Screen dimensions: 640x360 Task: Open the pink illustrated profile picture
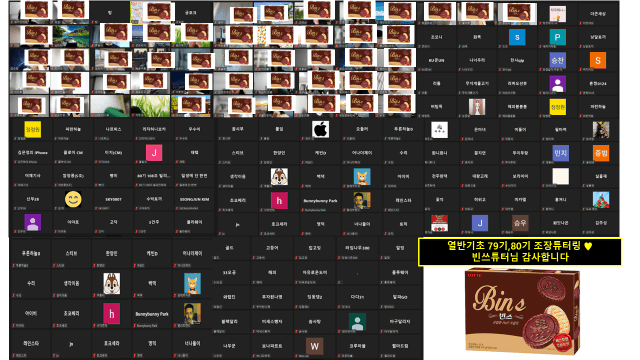[557, 14]
